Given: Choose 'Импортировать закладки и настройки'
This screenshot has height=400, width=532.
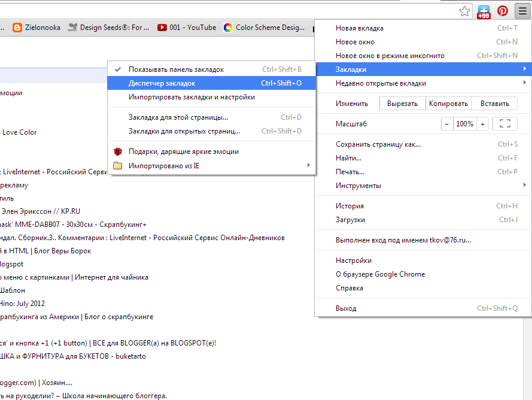Looking at the screenshot, I should point(211,97).
